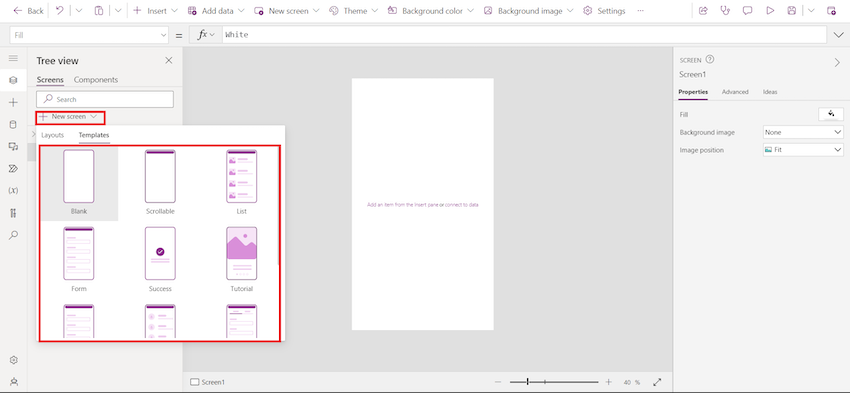The width and height of the screenshot is (850, 393).
Task: Select the Properties tab
Action: 693,92
